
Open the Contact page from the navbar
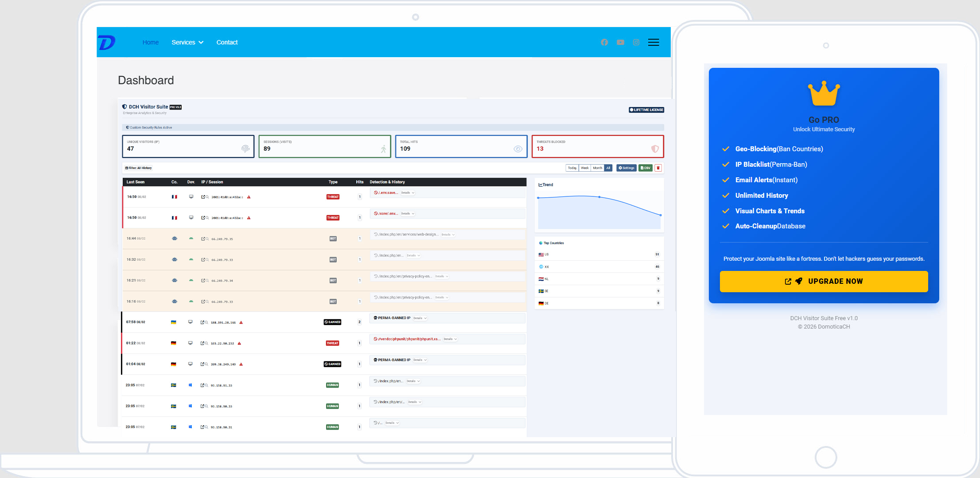[227, 42]
